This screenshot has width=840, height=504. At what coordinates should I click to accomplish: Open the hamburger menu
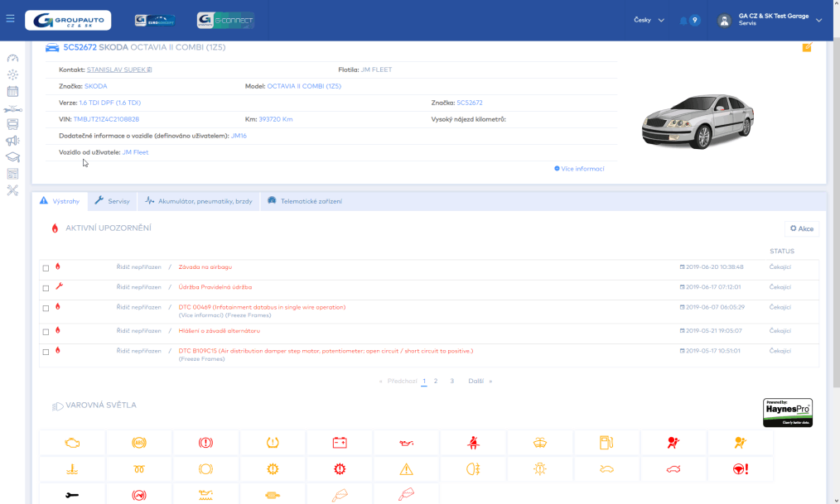coord(10,19)
